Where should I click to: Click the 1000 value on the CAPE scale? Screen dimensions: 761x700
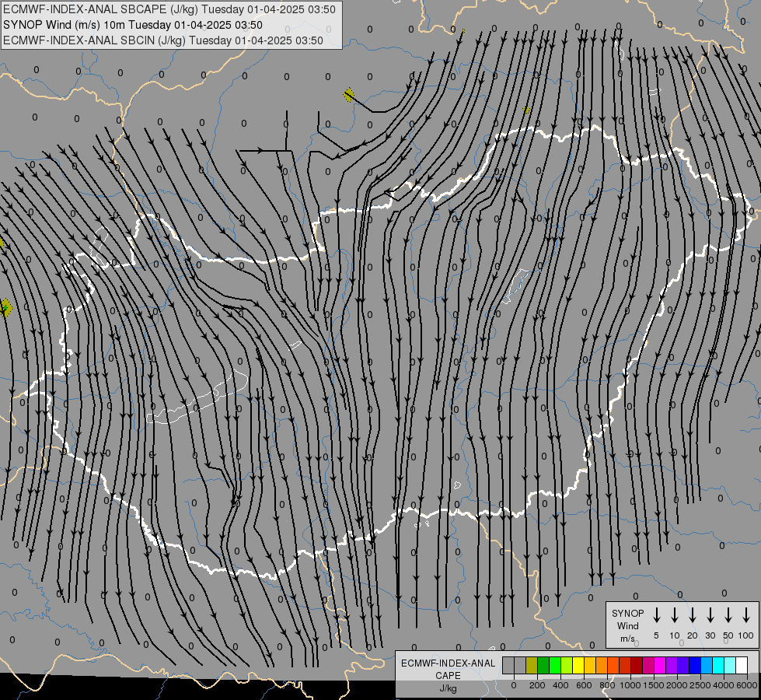coord(630,685)
